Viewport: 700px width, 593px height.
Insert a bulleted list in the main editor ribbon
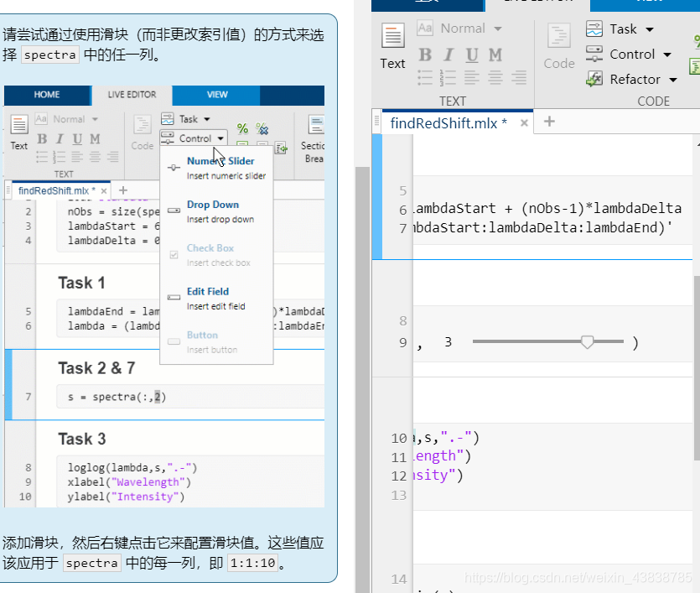point(425,77)
